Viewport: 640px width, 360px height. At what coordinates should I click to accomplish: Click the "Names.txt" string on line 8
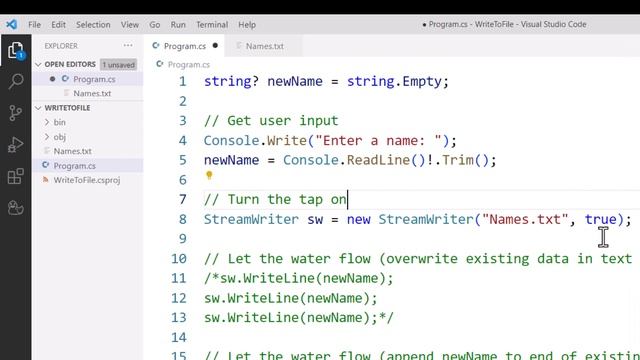(x=525, y=219)
